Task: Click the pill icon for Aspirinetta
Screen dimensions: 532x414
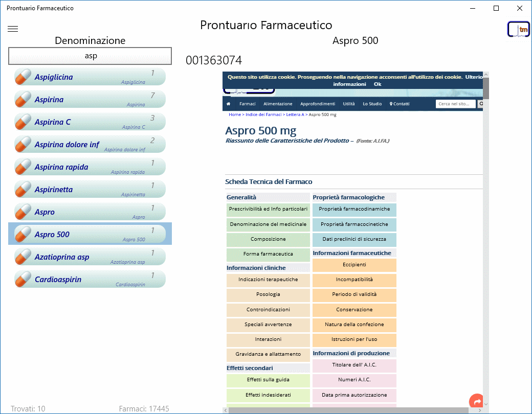Action: click(x=23, y=189)
